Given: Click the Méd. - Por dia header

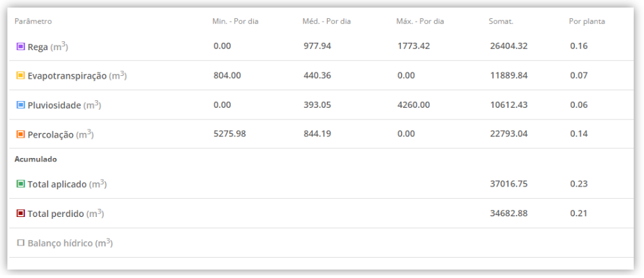Looking at the screenshot, I should pos(326,22).
